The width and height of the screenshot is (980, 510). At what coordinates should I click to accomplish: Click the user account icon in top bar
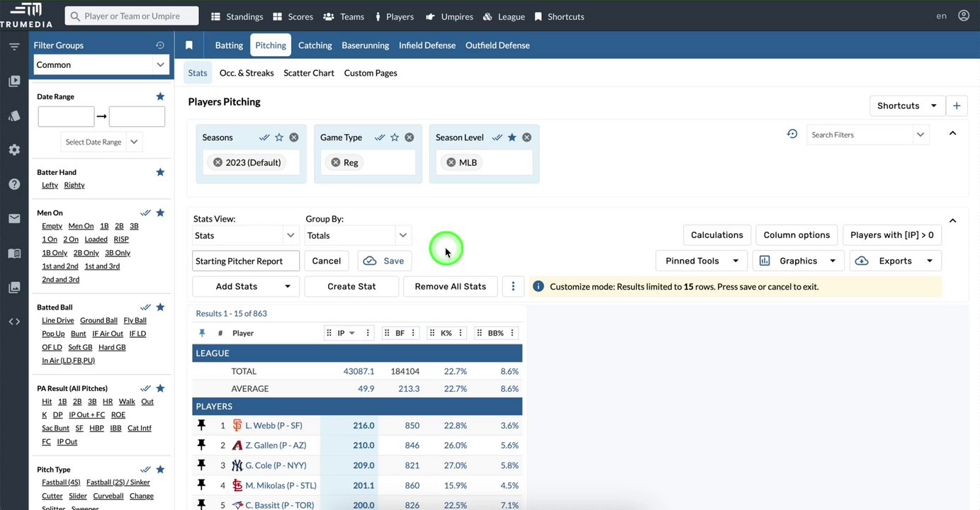[964, 16]
